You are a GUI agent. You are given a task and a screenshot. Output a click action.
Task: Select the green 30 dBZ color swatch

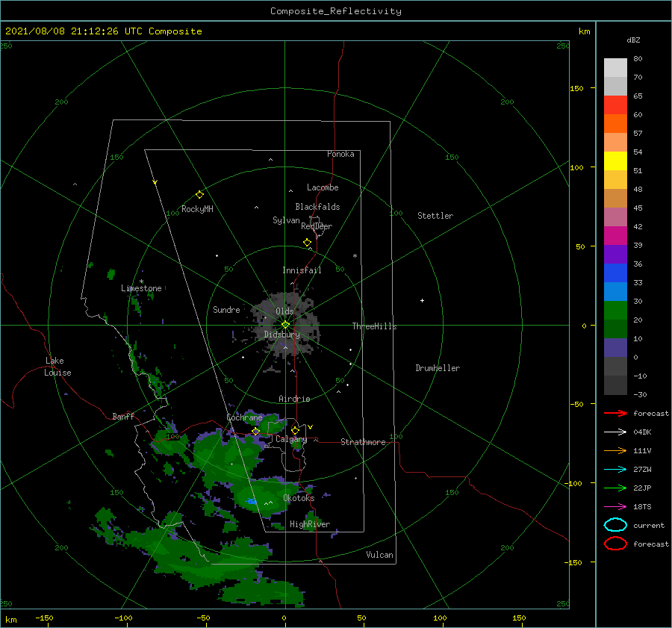tap(615, 311)
